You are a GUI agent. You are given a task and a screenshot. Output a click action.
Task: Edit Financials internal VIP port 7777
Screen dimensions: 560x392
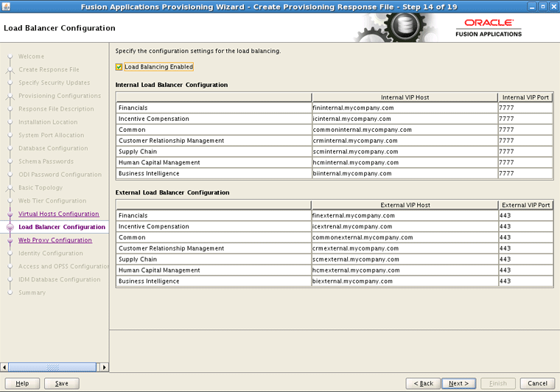(x=525, y=108)
